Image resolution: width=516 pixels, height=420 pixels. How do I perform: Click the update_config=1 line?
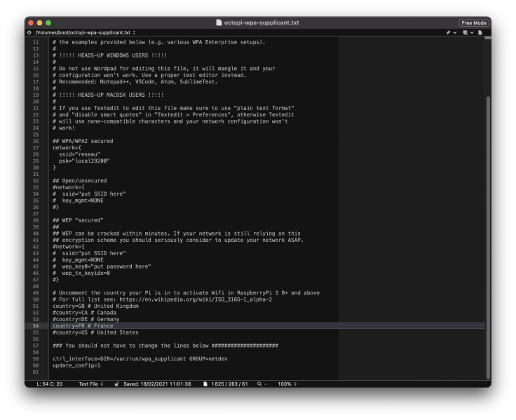[76, 365]
